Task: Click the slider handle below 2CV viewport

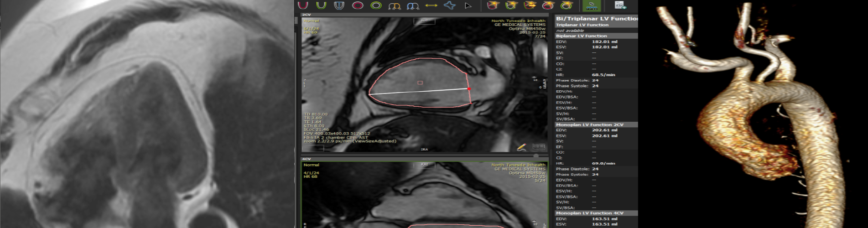Action: [x=535, y=155]
